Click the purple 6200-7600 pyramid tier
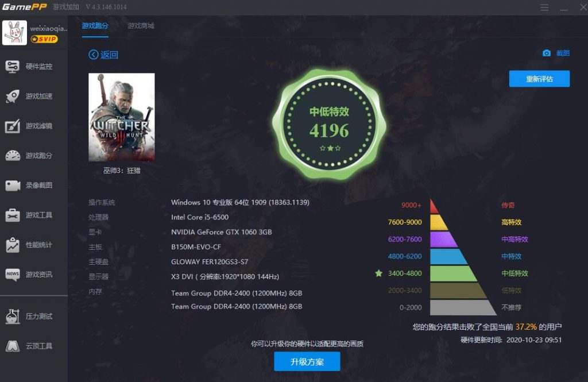 coord(443,240)
